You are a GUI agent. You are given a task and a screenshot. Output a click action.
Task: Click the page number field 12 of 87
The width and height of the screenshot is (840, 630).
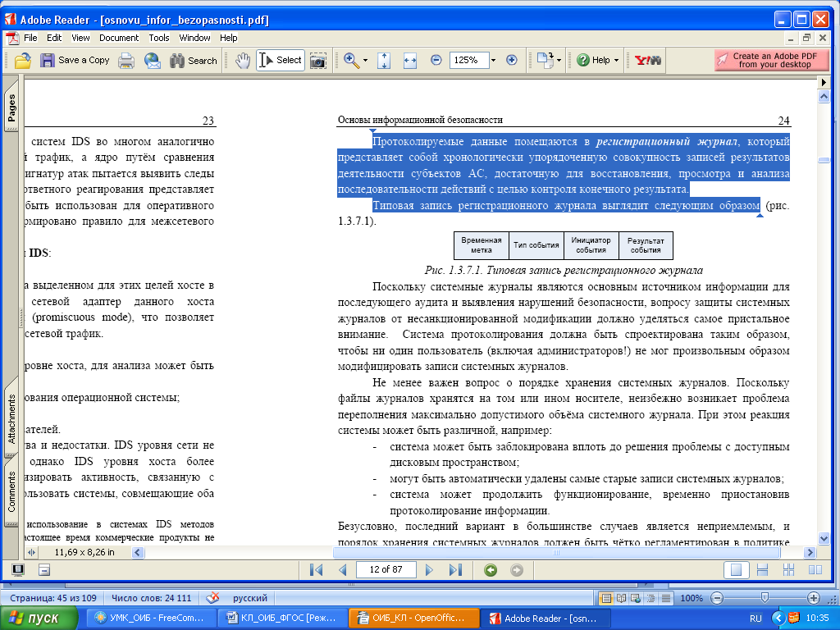click(x=386, y=569)
